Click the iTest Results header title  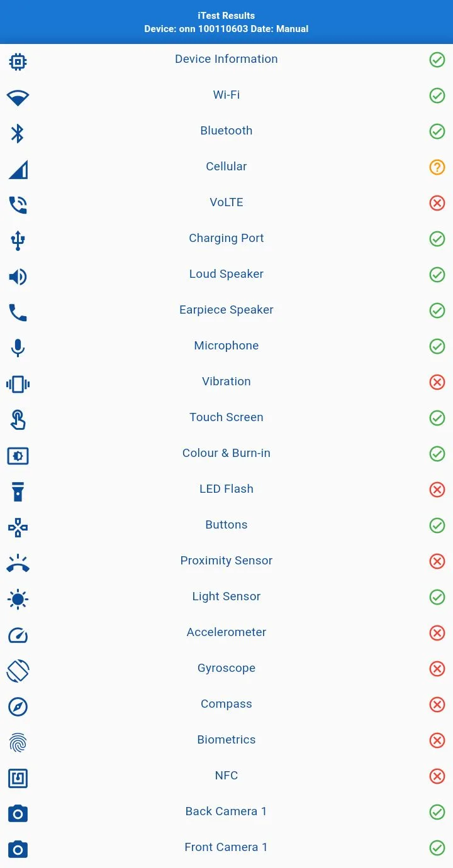coord(226,16)
